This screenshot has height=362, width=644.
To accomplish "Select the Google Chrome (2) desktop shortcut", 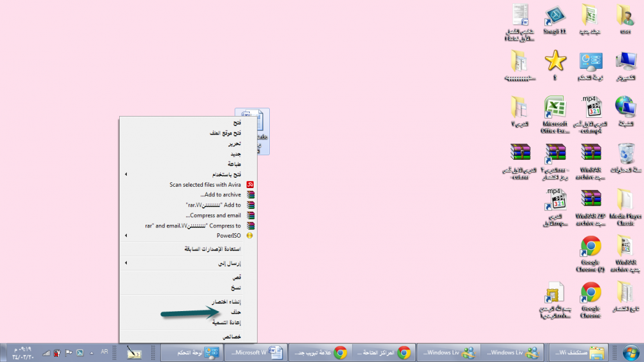I will click(590, 249).
